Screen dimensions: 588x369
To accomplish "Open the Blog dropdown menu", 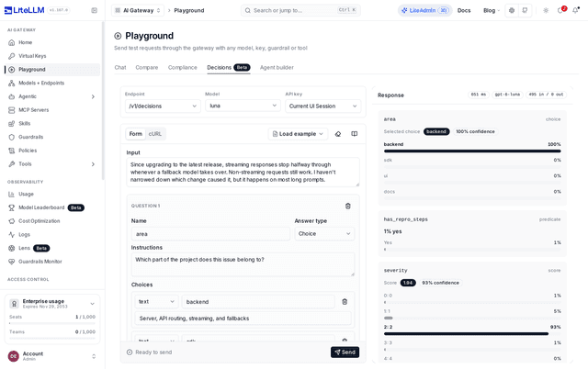I will pyautogui.click(x=492, y=10).
